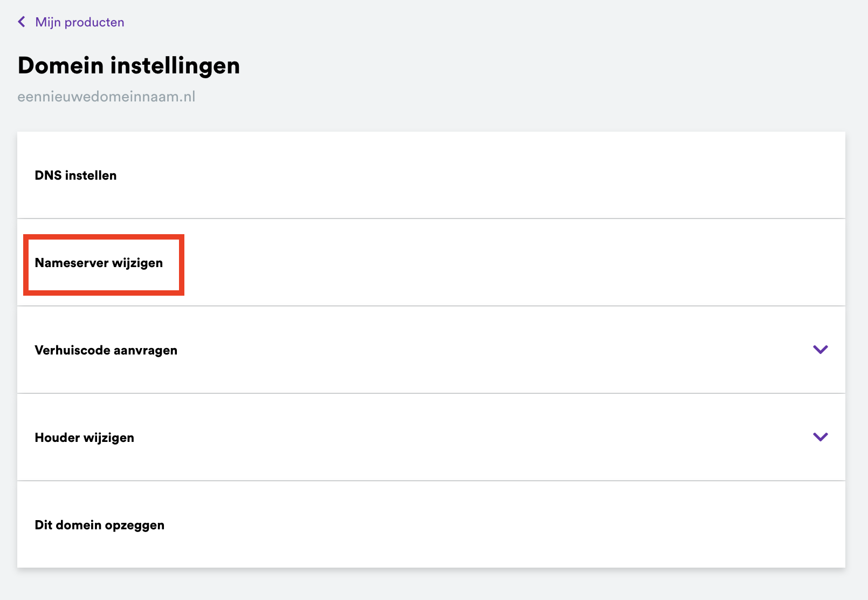
Task: Select the Houder wijzigen label
Action: pos(84,438)
